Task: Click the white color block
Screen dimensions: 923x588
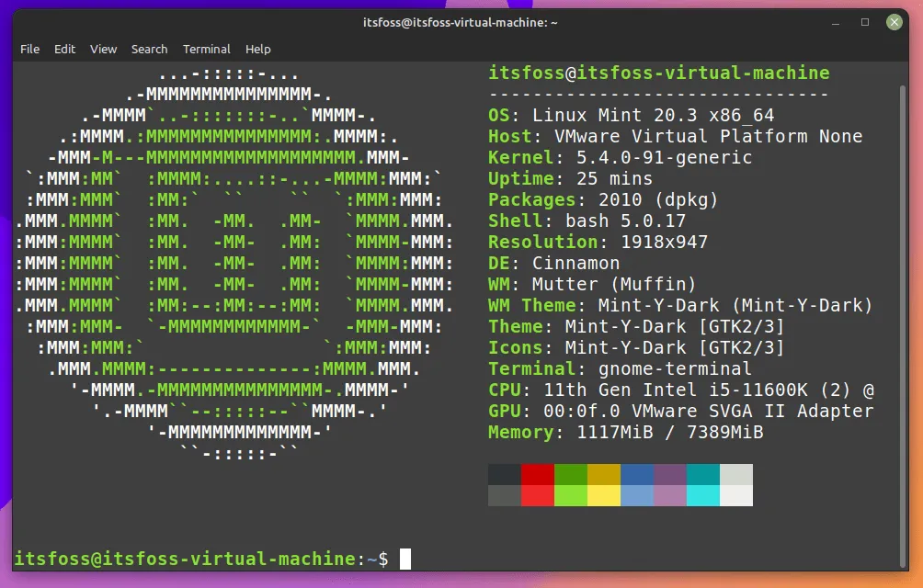Action: [x=735, y=495]
